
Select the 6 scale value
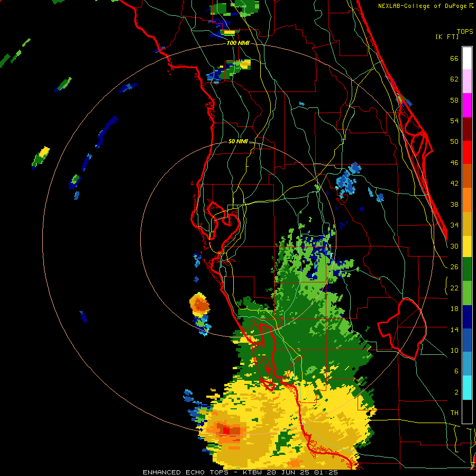click(456, 371)
